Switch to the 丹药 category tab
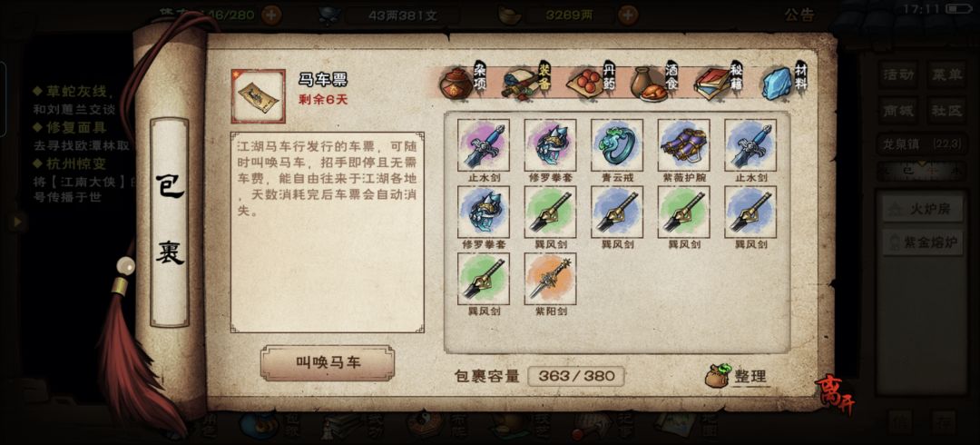The width and height of the screenshot is (980, 445). point(592,83)
